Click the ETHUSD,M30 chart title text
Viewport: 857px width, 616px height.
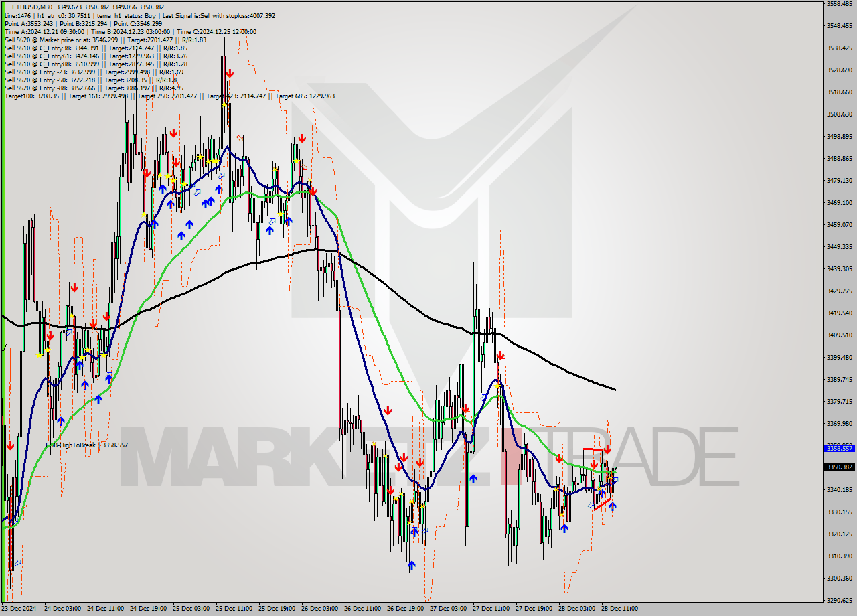33,7
